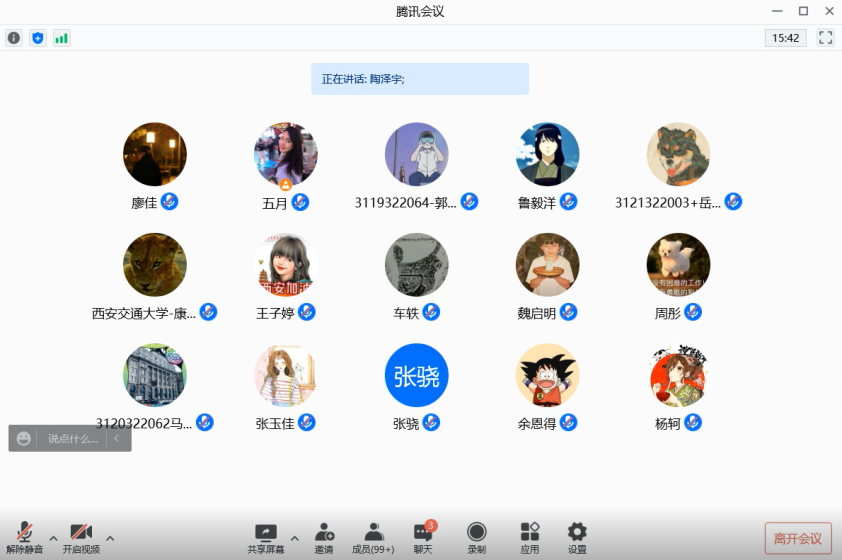Viewport: 842px width, 560px height.
Task: Enter full screen mode via corner icon
Action: click(x=826, y=38)
